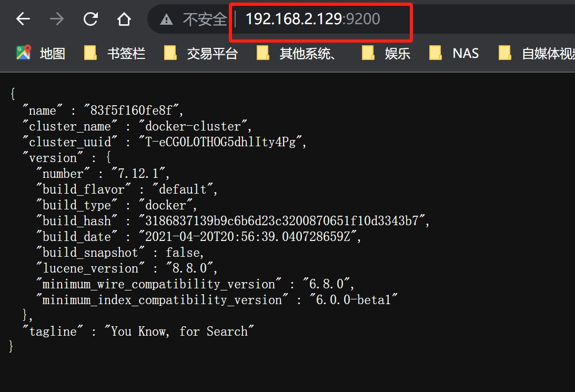Open the NAS bookmark folder
The height and width of the screenshot is (392, 575).
454,54
